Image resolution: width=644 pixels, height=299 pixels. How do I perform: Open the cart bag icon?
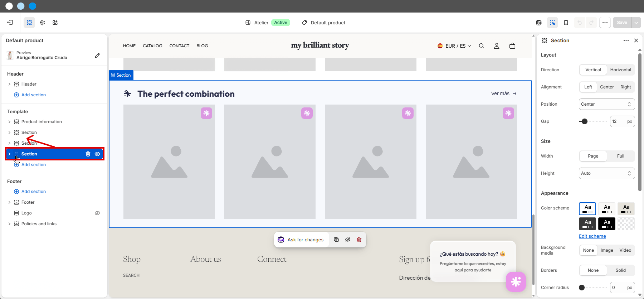512,46
